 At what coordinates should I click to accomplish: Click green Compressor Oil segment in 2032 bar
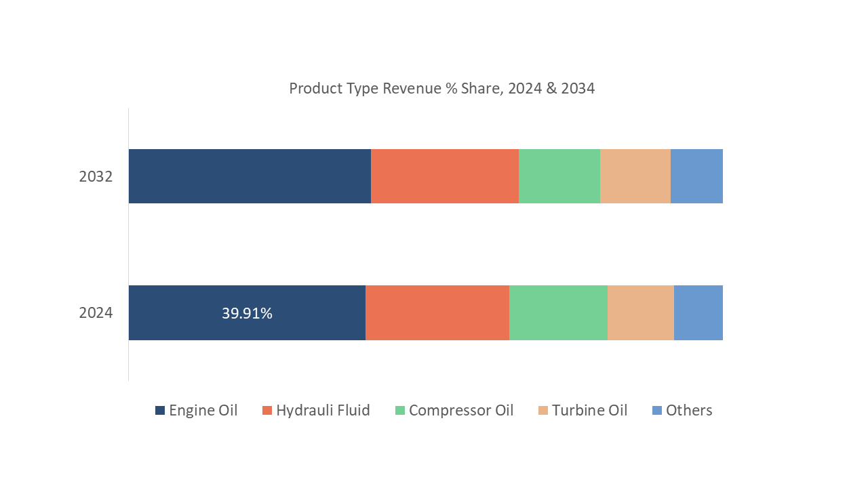point(559,176)
